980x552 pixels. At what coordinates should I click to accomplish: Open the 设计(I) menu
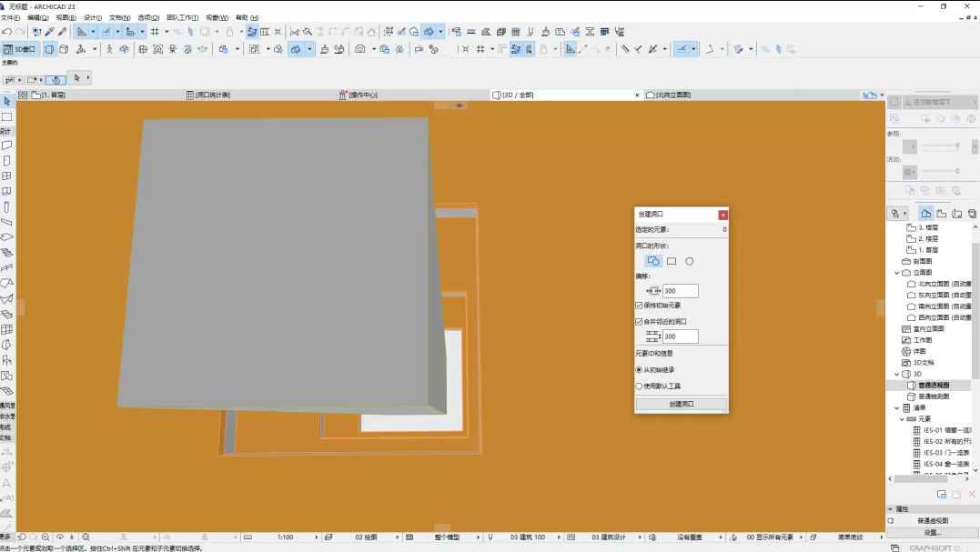pos(92,17)
